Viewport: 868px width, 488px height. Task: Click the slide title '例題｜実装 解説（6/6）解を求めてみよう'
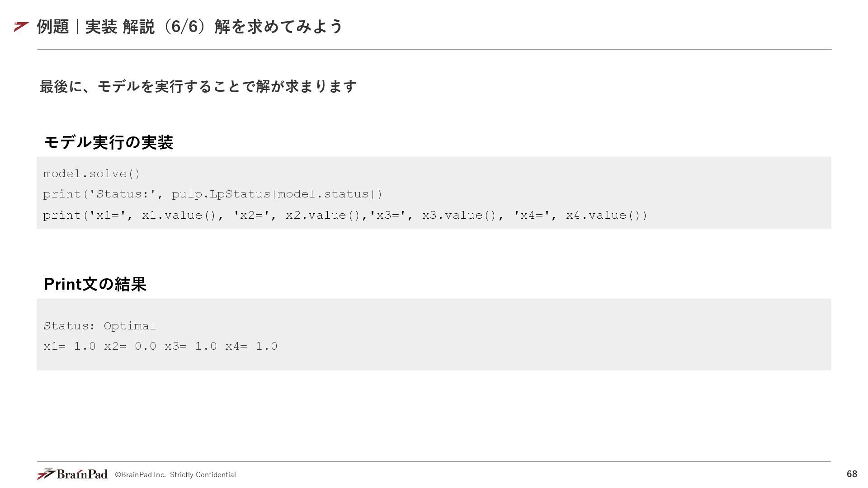pos(190,27)
